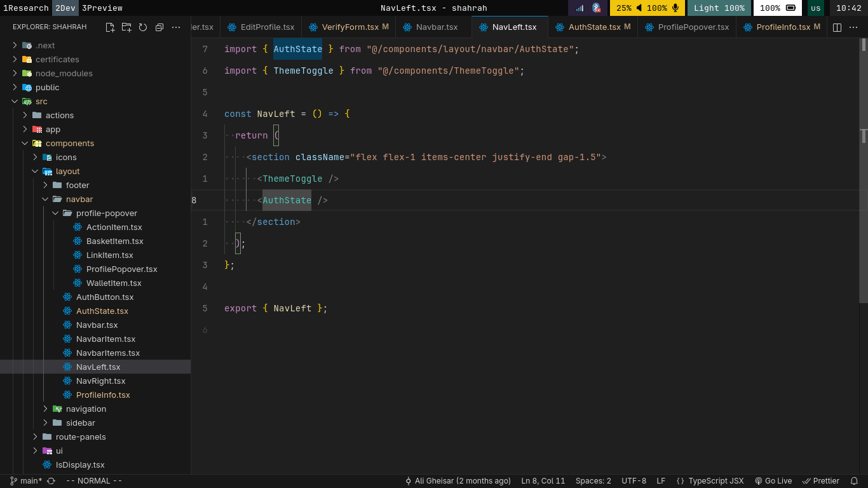This screenshot has width=868, height=488.
Task: Expand the footer folder
Action: point(77,186)
